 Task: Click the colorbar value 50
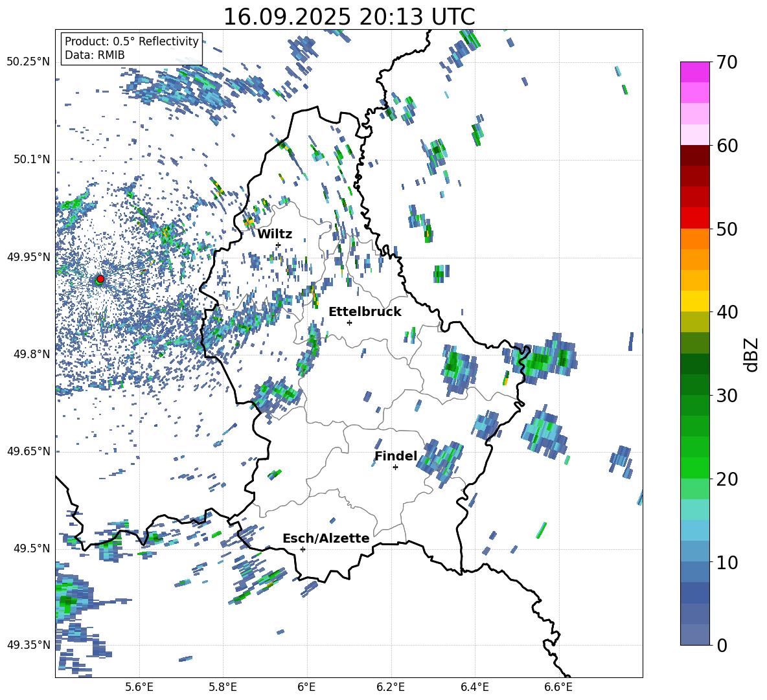pyautogui.click(x=727, y=229)
